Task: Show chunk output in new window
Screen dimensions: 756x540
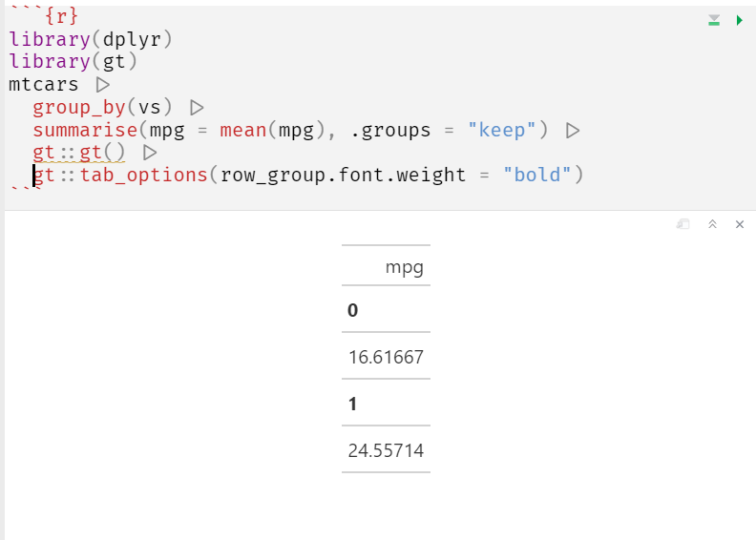Action: coord(683,224)
